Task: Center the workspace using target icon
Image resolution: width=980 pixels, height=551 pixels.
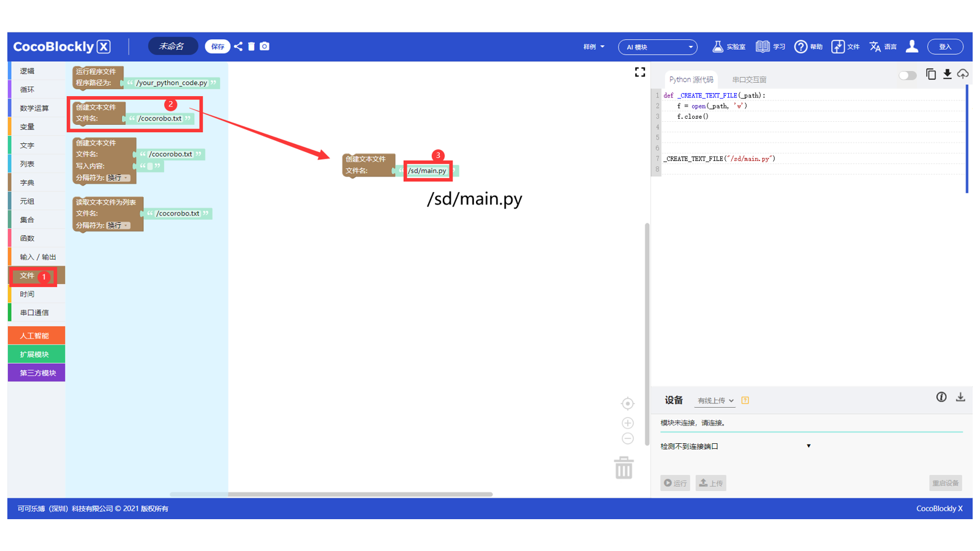Action: coord(627,403)
